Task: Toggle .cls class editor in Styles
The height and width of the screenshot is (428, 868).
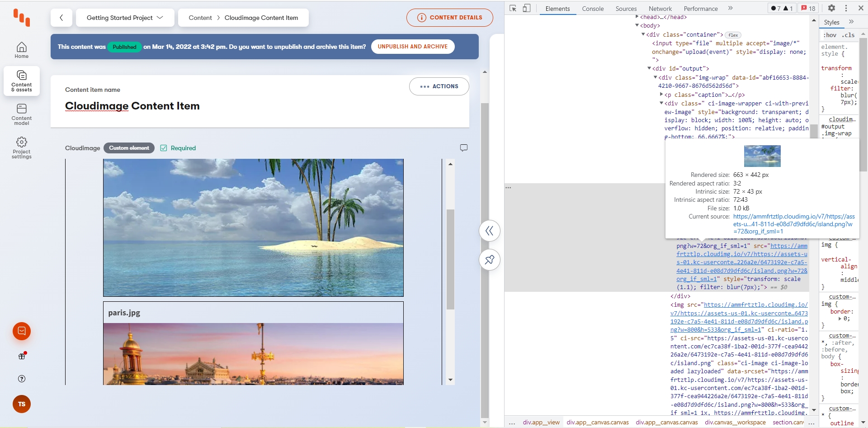Action: [x=848, y=35]
